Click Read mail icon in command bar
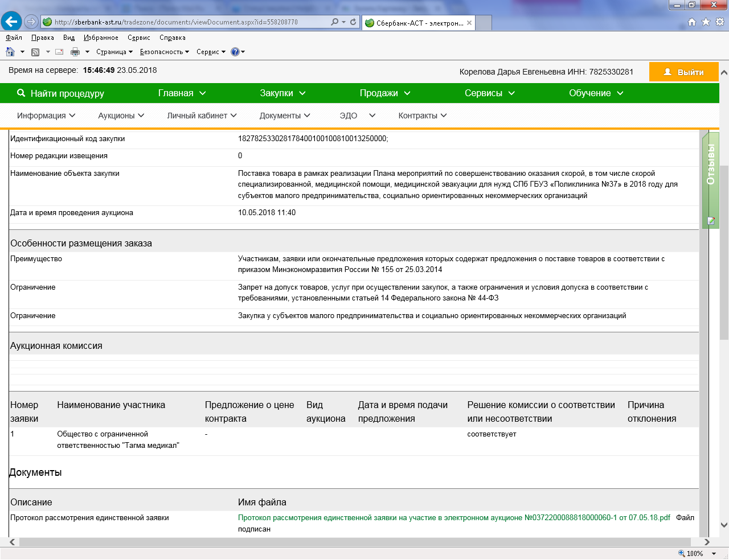The height and width of the screenshot is (560, 729). click(59, 52)
